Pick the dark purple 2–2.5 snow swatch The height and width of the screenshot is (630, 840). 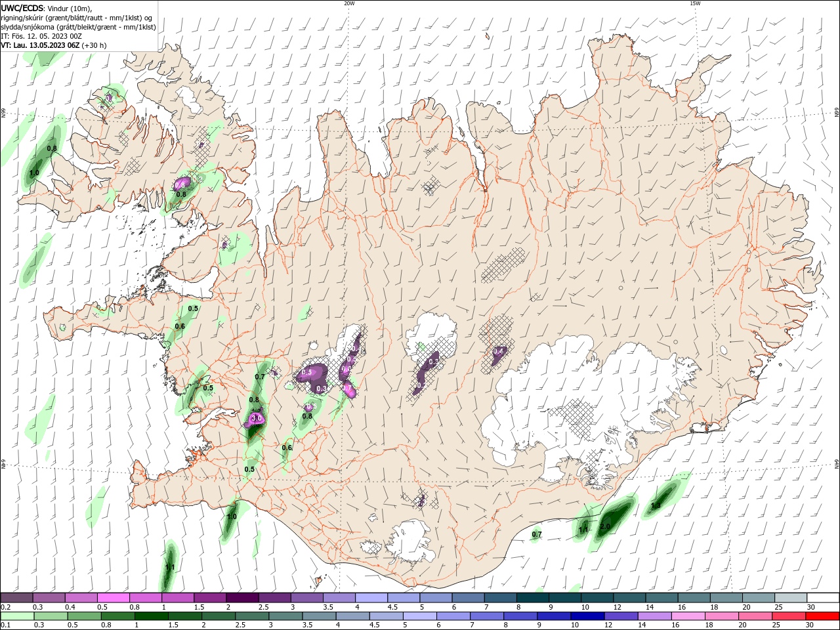242,598
